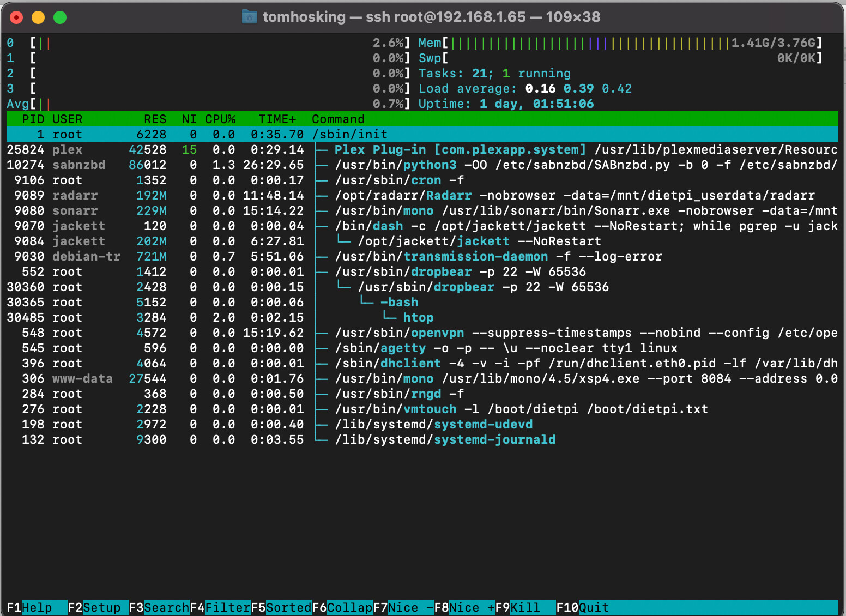846x616 pixels.
Task: Click the Uptime 1 day value
Action: 536,104
